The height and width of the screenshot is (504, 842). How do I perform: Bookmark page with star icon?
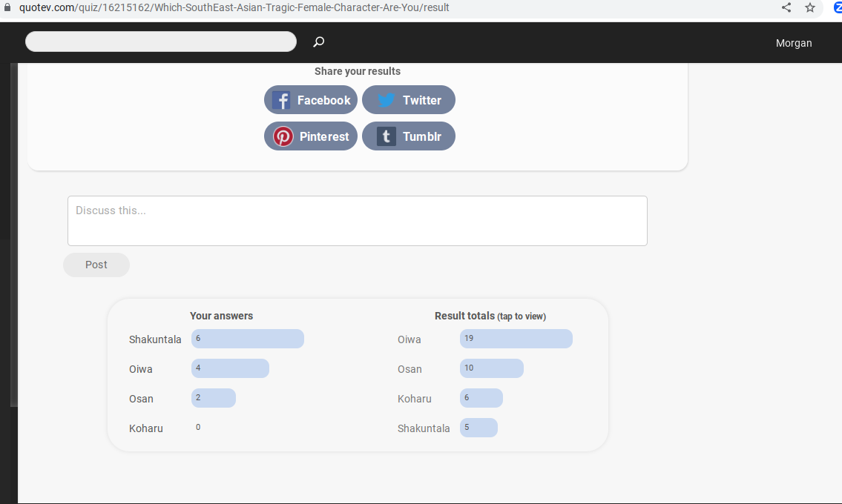(810, 7)
